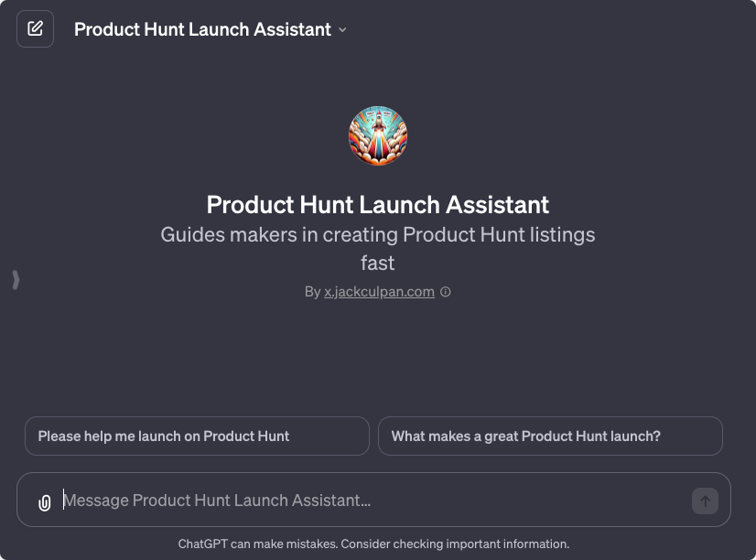Screen dimensions: 756x560
Task: Select 'What makes a great Product Hunt launch?'
Action: tap(550, 436)
